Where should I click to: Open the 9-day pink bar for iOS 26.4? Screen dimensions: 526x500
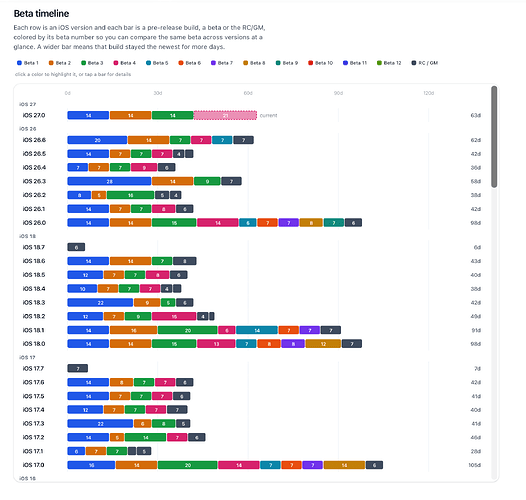(x=144, y=167)
